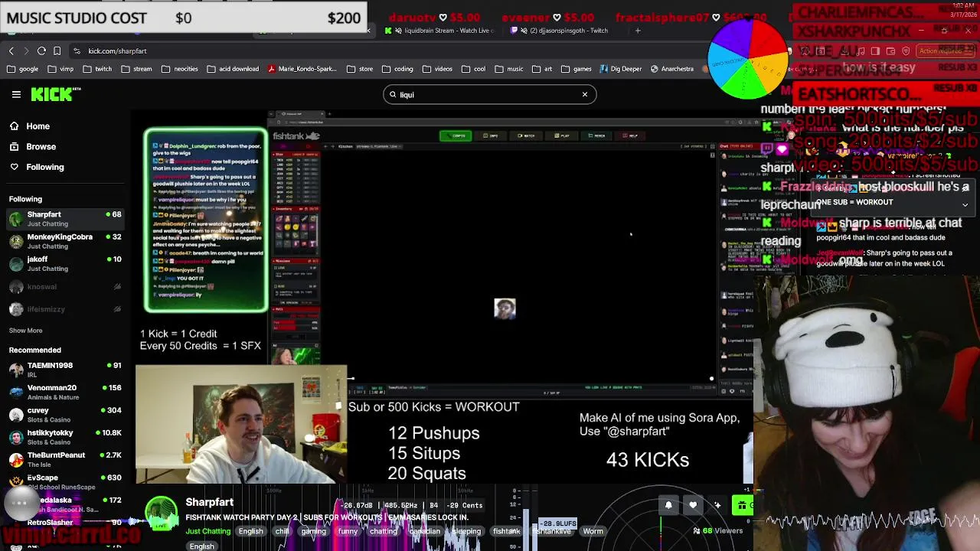The height and width of the screenshot is (551, 980).
Task: Open the twitch bookmarks folder
Action: coord(97,69)
